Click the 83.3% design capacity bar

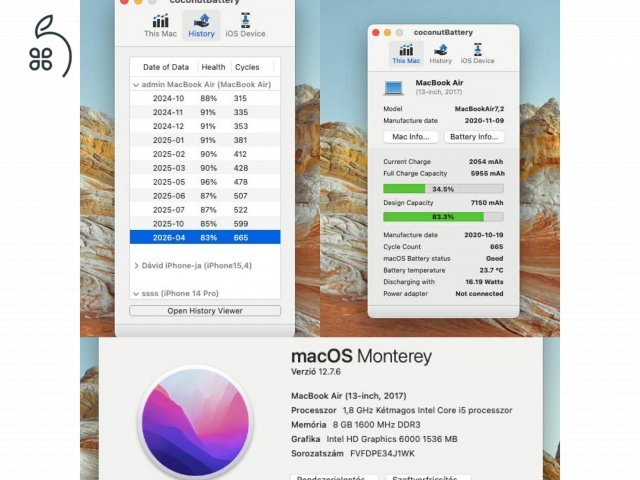443,217
